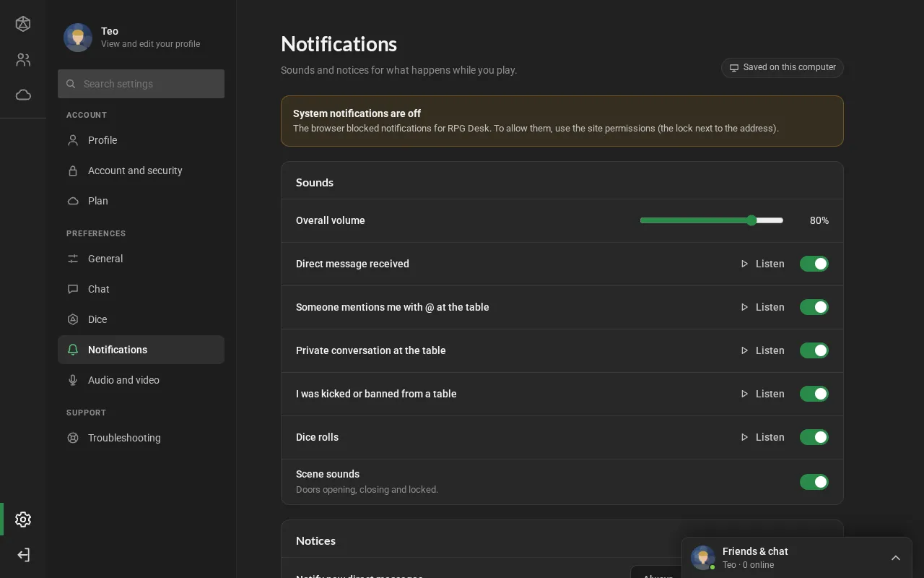The image size is (924, 578).
Task: Adjust the Overall volume slider
Action: [712, 220]
